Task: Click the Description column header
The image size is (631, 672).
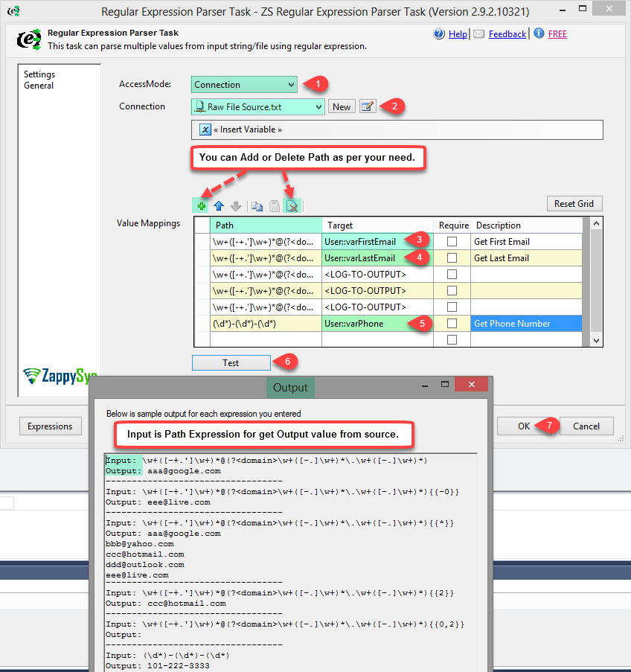Action: point(526,225)
